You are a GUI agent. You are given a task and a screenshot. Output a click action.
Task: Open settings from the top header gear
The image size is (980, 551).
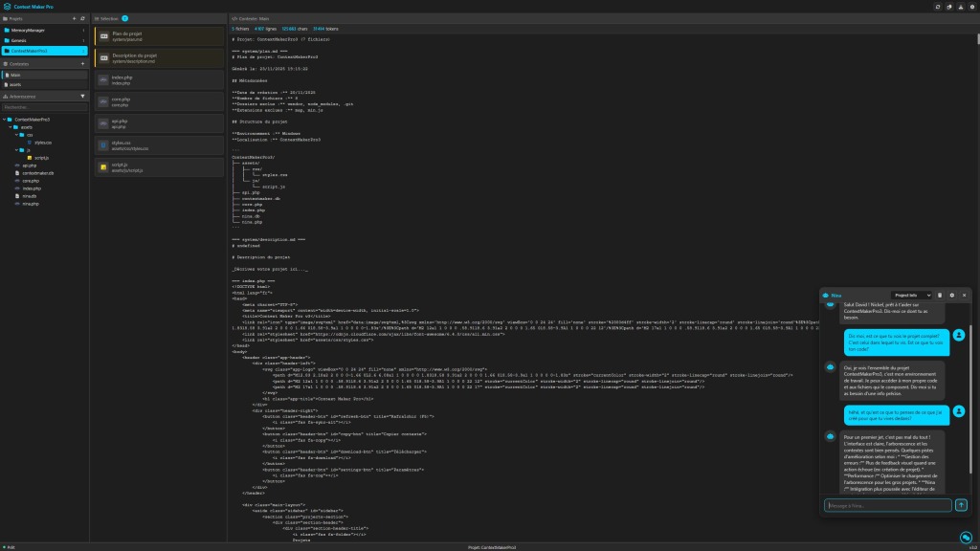pyautogui.click(x=971, y=7)
